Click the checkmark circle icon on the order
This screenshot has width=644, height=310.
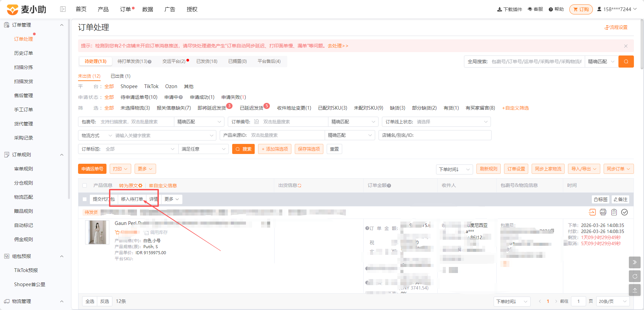click(x=624, y=212)
